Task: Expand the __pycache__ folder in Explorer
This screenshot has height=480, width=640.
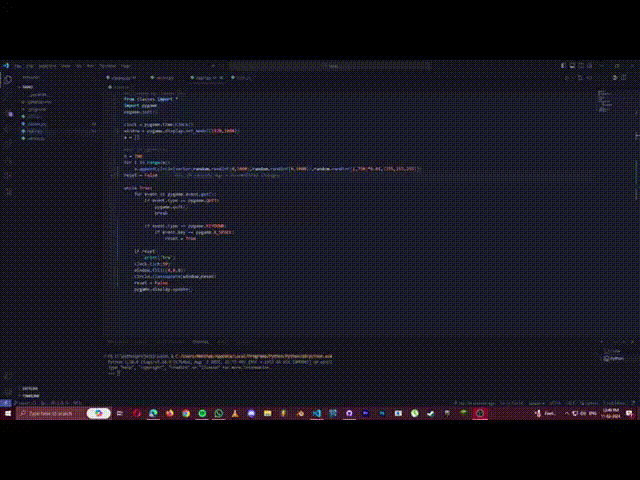Action: pyautogui.click(x=40, y=95)
